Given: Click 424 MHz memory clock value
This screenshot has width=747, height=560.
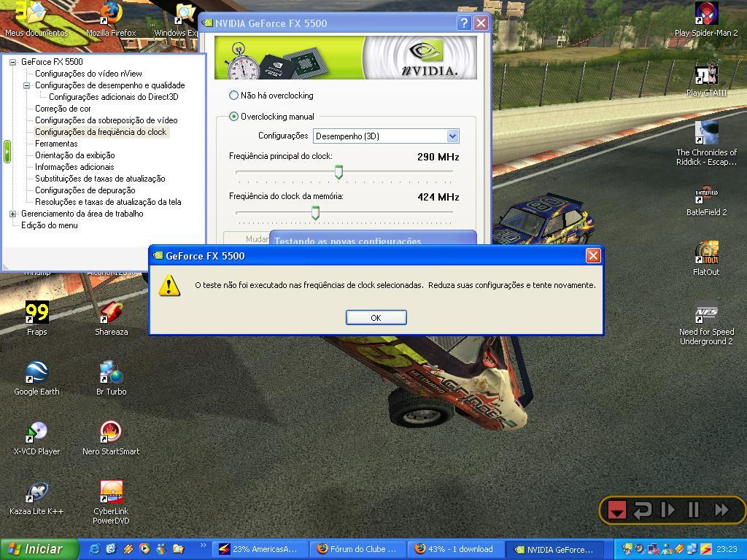Looking at the screenshot, I should click(x=438, y=197).
